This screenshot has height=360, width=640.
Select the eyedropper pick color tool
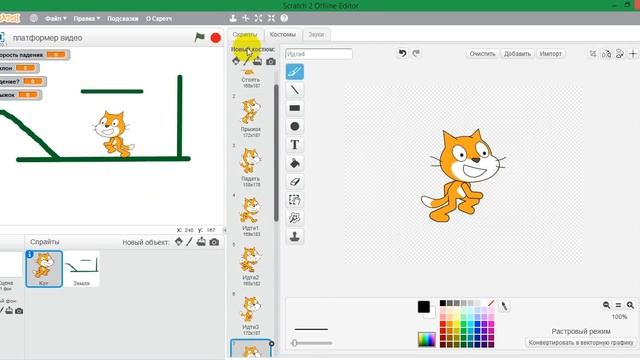504,306
